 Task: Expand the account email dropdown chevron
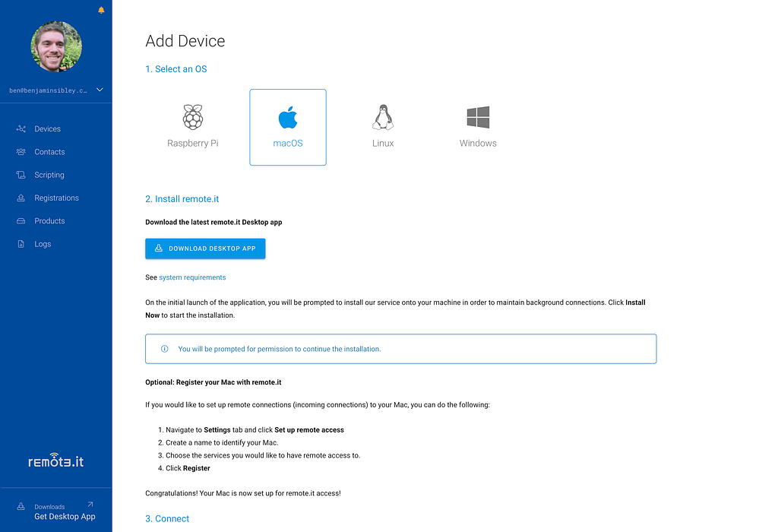pyautogui.click(x=100, y=90)
